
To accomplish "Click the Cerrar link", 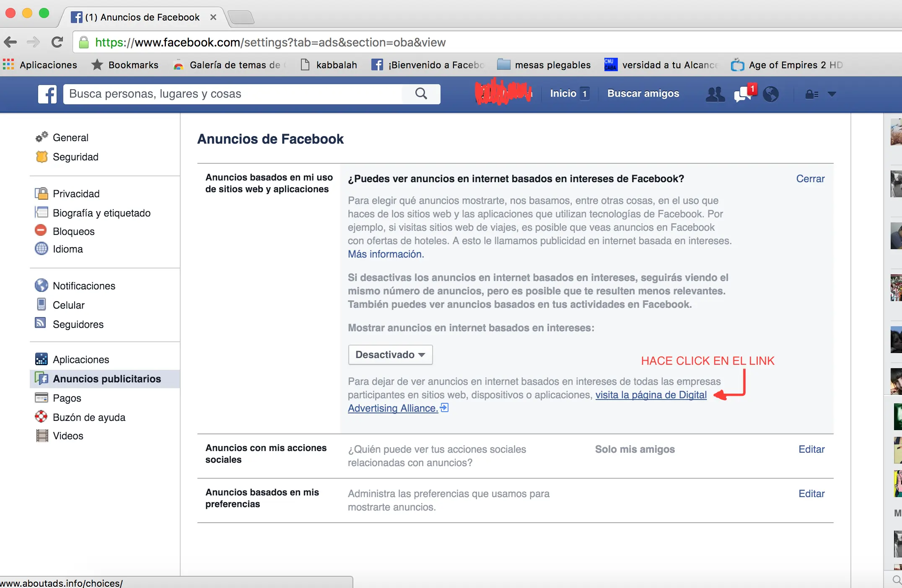I will [x=810, y=179].
